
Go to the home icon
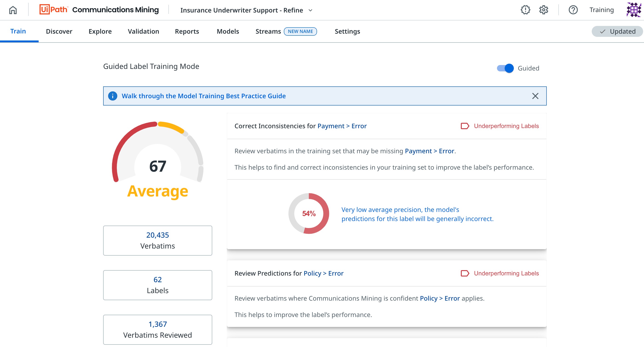coord(13,10)
